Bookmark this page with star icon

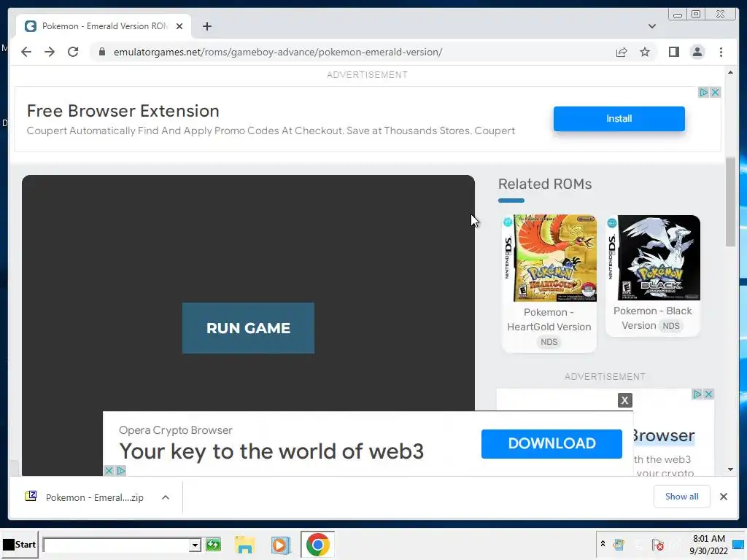[645, 52]
